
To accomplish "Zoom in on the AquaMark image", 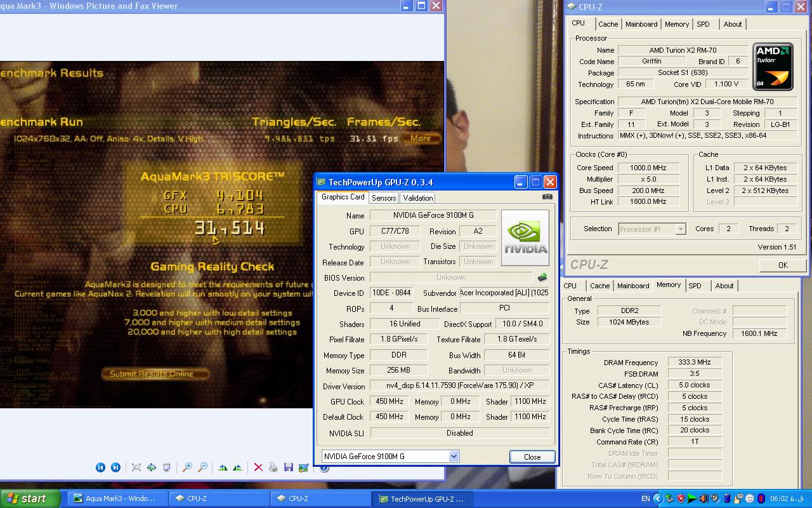I will coord(187,467).
